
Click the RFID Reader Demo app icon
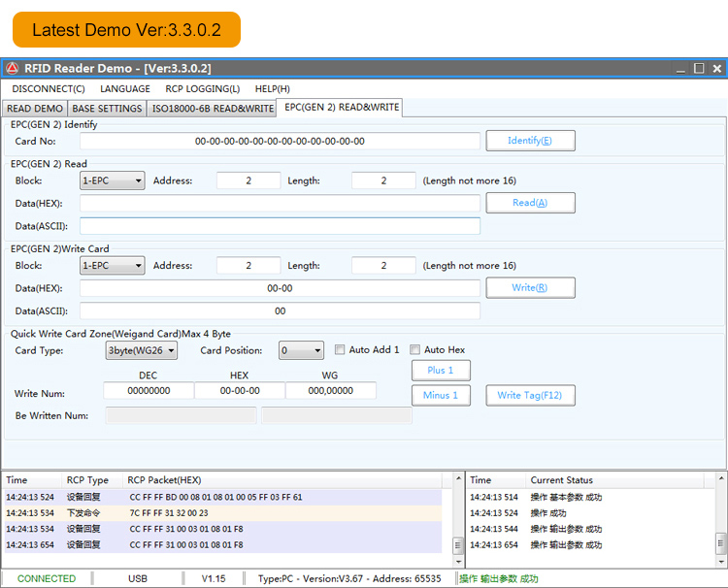(12, 69)
